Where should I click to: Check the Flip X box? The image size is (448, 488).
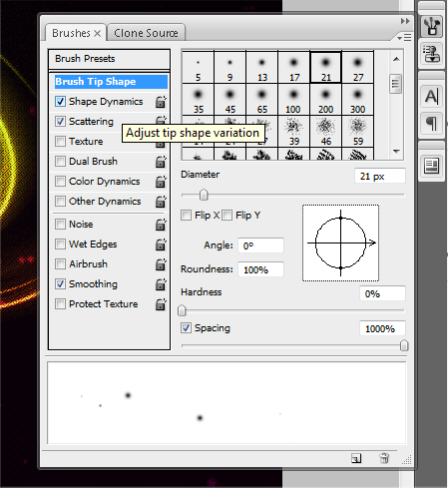pyautogui.click(x=187, y=215)
